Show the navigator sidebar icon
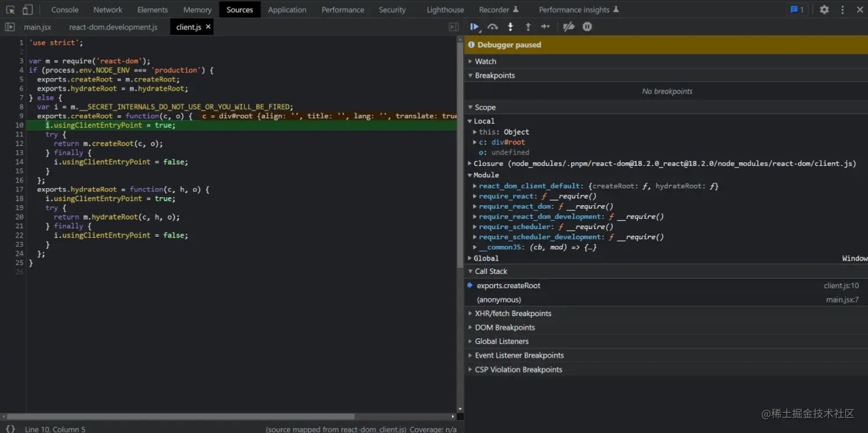Image resolution: width=868 pixels, height=433 pixels. pyautogui.click(x=10, y=27)
